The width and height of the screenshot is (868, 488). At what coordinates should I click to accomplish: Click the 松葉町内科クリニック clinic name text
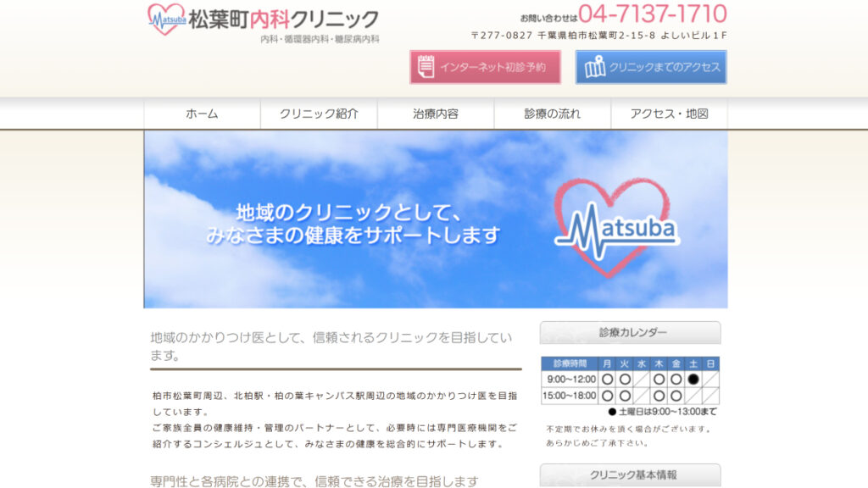point(283,19)
